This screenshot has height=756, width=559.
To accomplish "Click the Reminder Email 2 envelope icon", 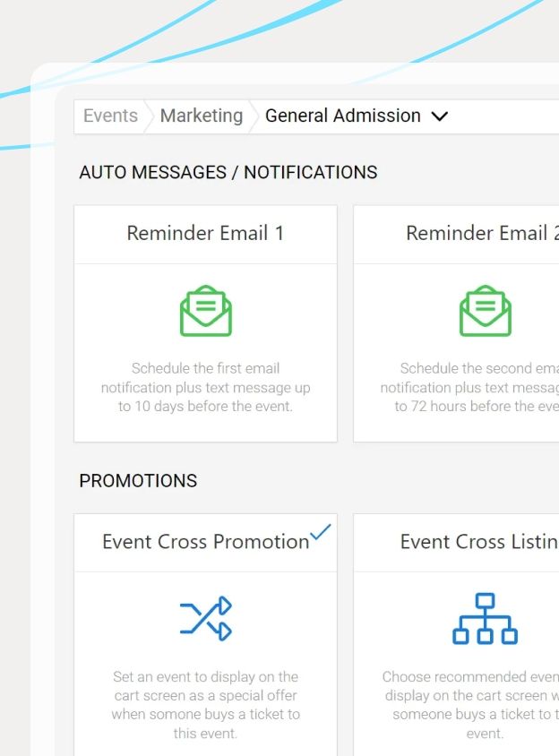I will [x=486, y=311].
